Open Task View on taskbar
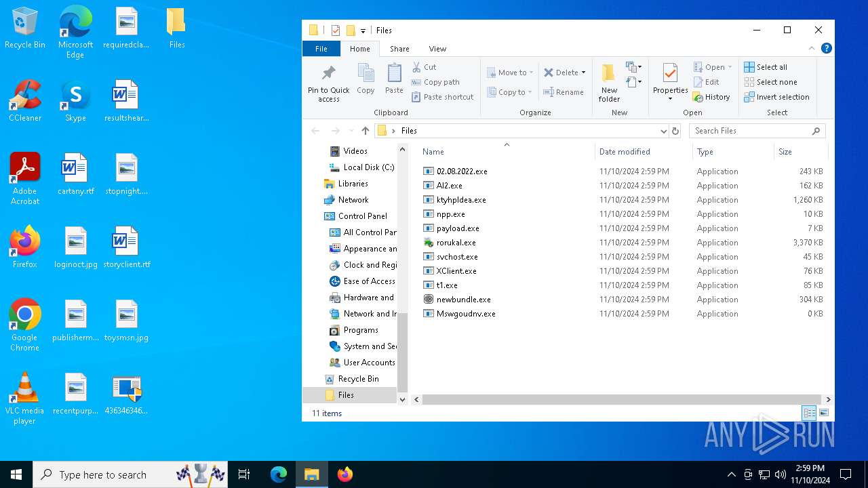The height and width of the screenshot is (488, 868). coord(244,474)
